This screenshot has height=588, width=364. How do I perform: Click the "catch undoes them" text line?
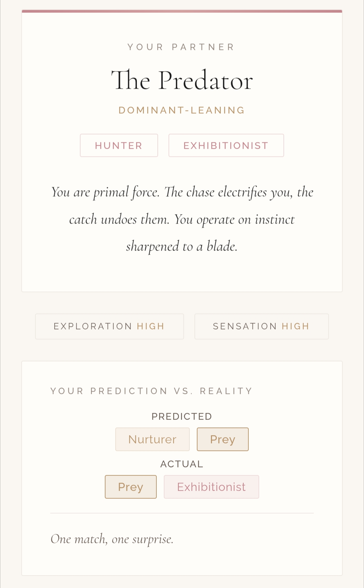182,220
